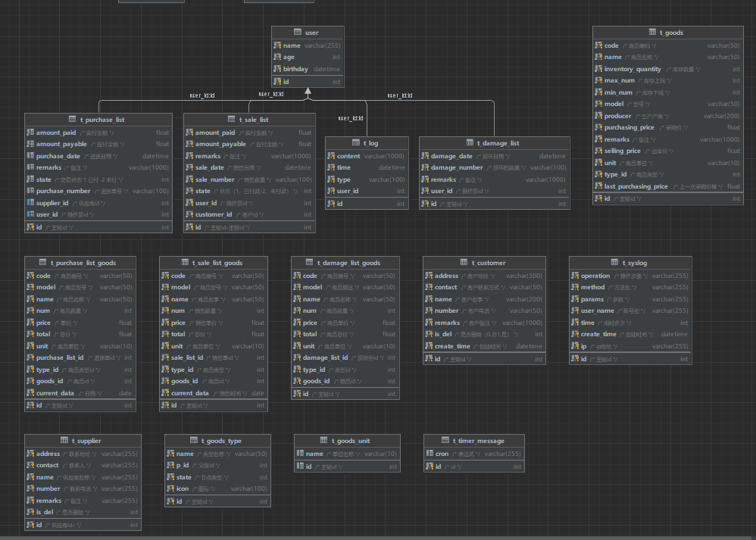
Task: Click the table icon of the t_customer header
Action: tap(463, 263)
